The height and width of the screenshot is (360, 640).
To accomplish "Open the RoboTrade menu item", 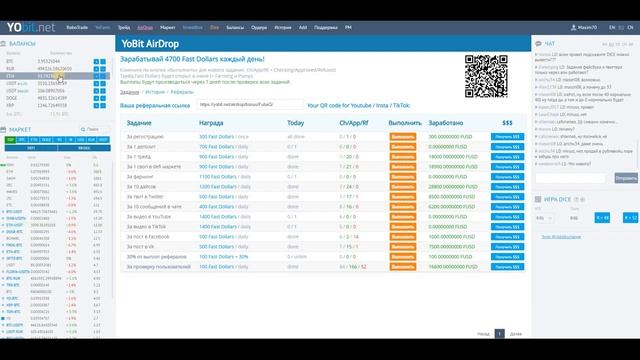I will [x=77, y=27].
